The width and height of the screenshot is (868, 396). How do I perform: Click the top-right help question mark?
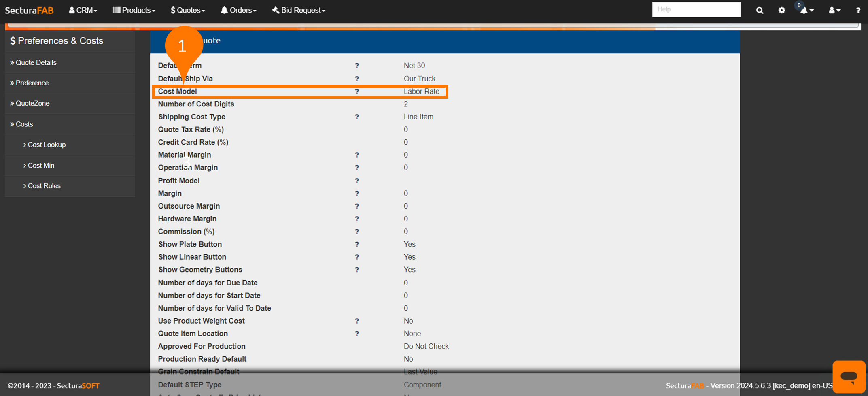click(x=858, y=10)
